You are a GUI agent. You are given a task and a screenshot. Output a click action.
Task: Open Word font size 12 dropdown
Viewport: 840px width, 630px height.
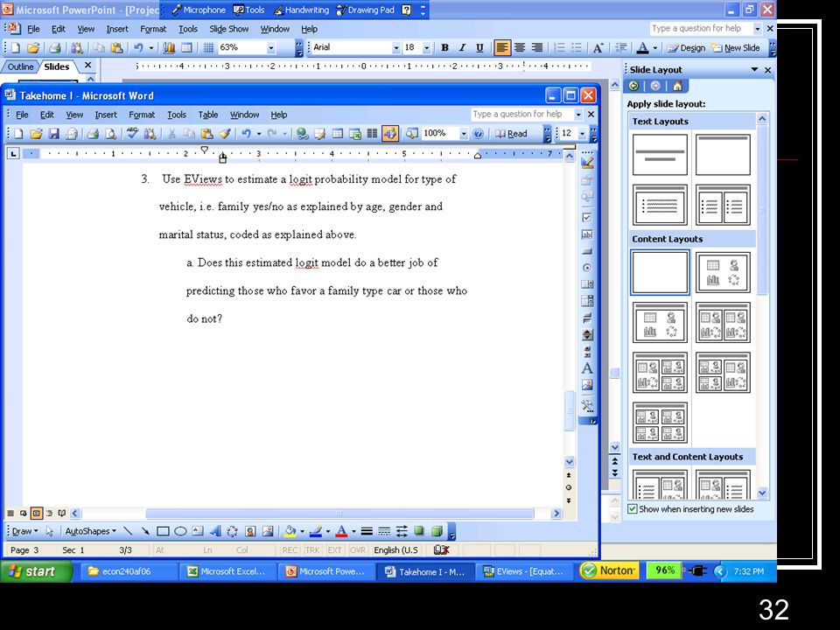[583, 133]
